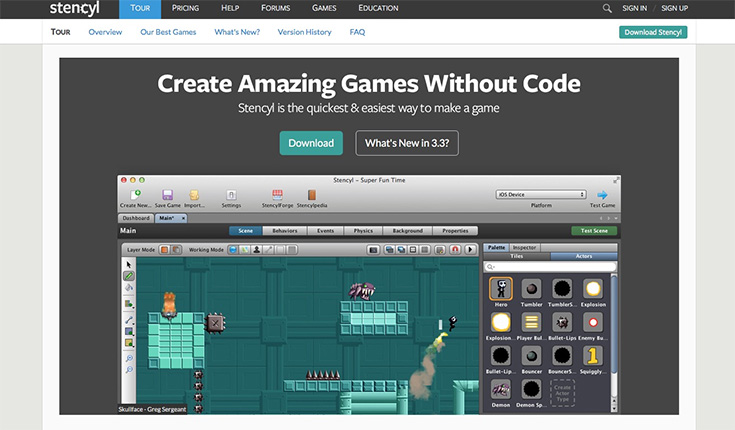The image size is (735, 430).
Task: Open the Version History link
Action: pyautogui.click(x=304, y=32)
